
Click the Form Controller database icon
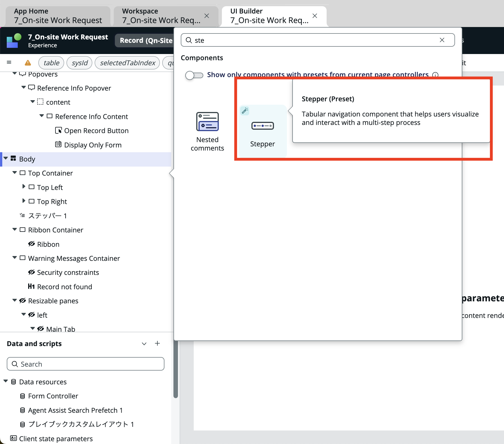pos(23,396)
